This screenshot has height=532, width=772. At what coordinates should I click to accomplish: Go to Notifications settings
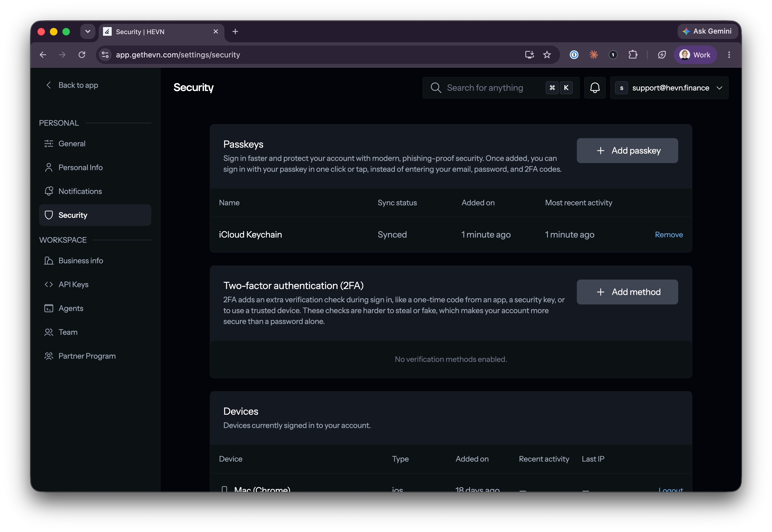click(95, 191)
